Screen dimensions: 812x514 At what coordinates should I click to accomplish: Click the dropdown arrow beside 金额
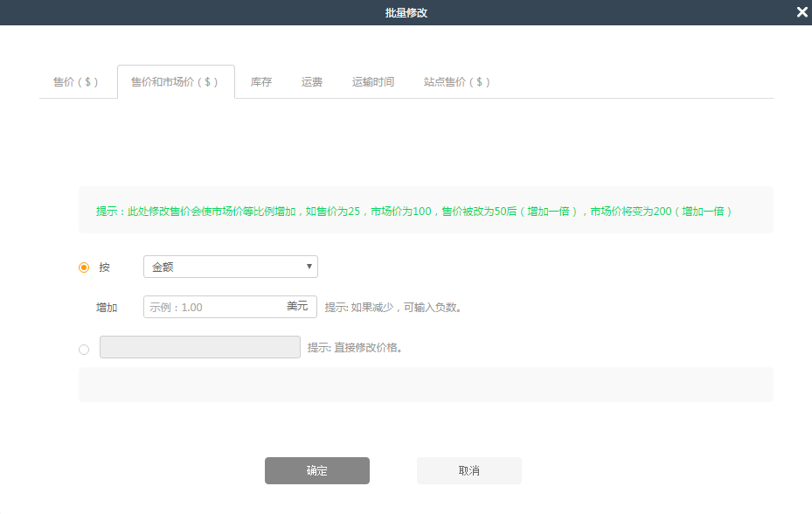(309, 267)
